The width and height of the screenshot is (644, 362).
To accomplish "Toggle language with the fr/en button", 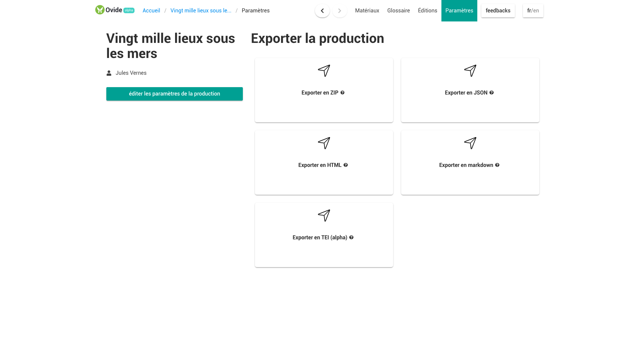I will 533,11.
